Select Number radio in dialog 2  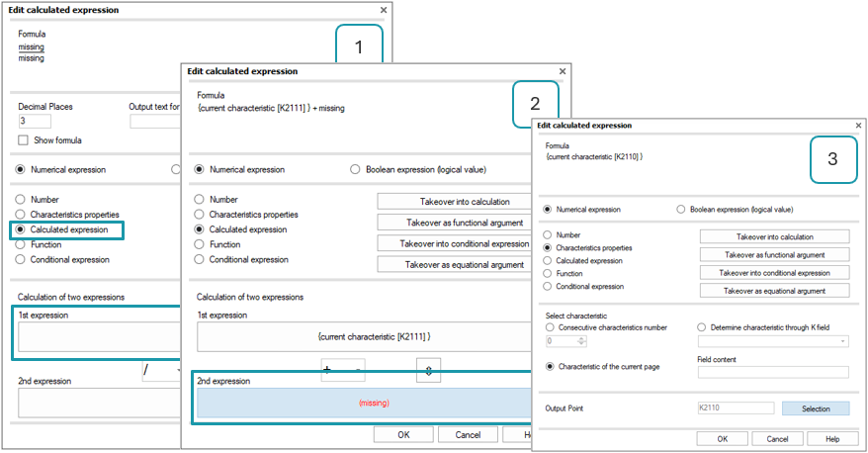pyautogui.click(x=199, y=200)
